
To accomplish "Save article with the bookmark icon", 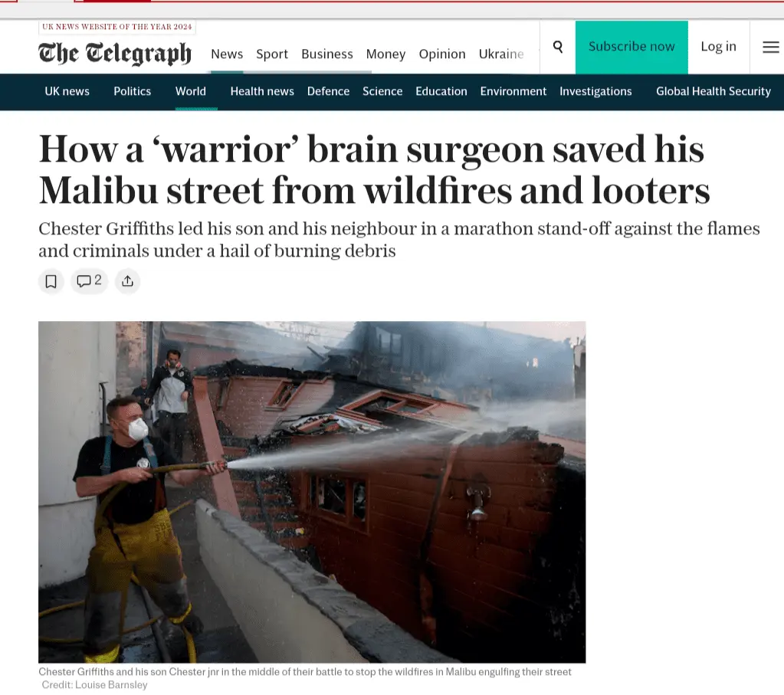I will pyautogui.click(x=51, y=281).
